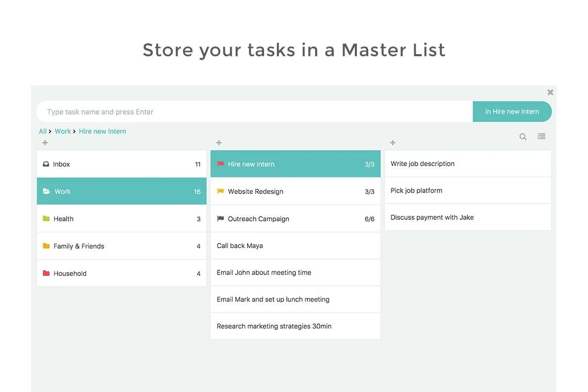Viewport: 588px width, 392px height.
Task: Click the 6/6 count on Outreach Campaign
Action: (x=369, y=219)
